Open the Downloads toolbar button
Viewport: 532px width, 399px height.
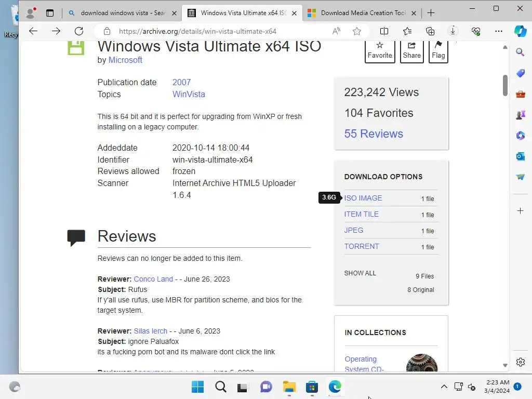coord(453,31)
